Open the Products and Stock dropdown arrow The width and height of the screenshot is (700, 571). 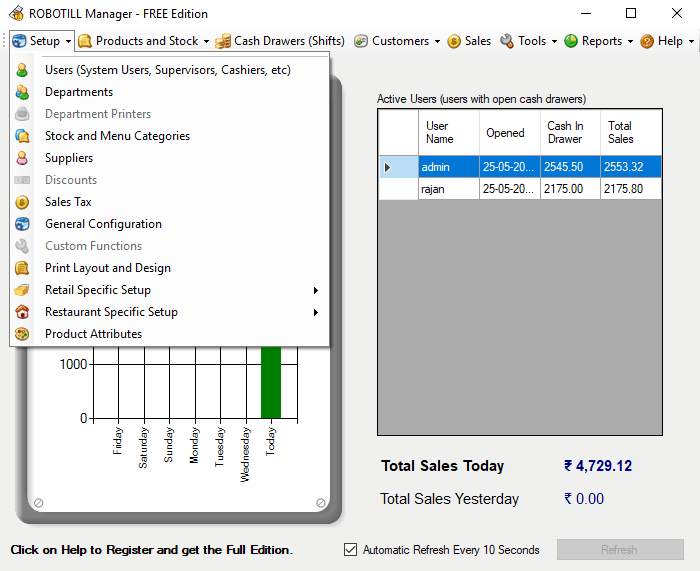pos(206,42)
